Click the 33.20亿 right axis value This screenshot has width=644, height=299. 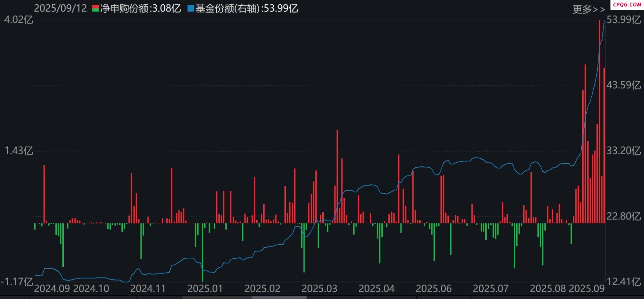pyautogui.click(x=624, y=151)
